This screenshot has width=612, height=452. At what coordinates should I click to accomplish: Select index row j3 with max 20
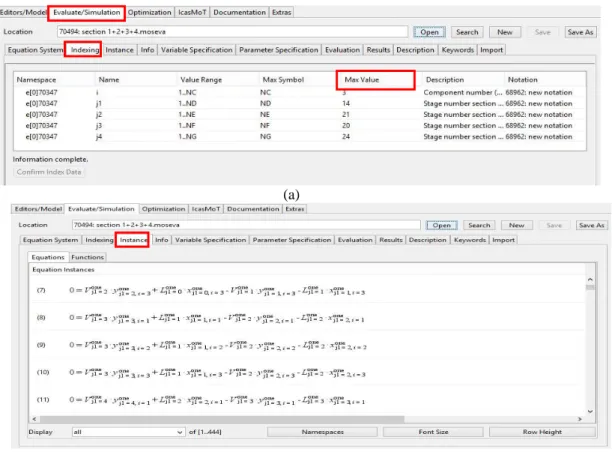299,126
